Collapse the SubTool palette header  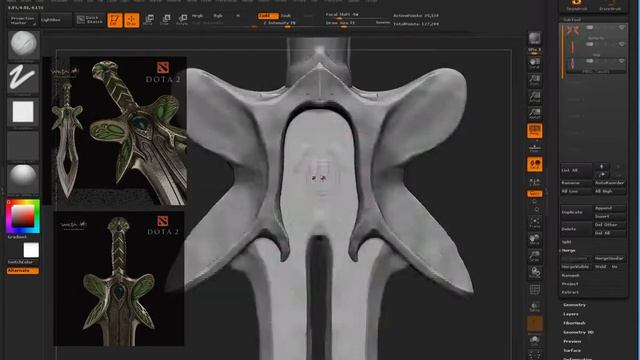(571, 19)
